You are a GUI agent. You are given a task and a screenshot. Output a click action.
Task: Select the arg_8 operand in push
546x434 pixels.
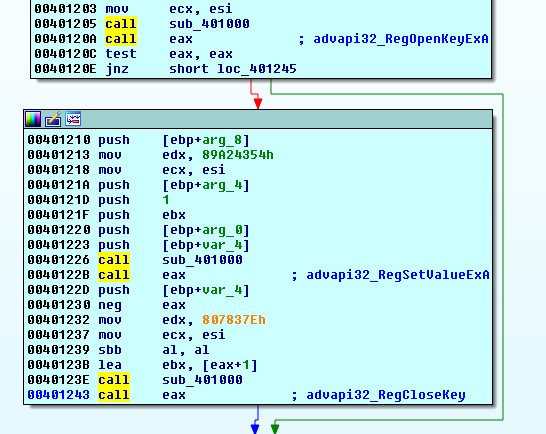[222, 140]
